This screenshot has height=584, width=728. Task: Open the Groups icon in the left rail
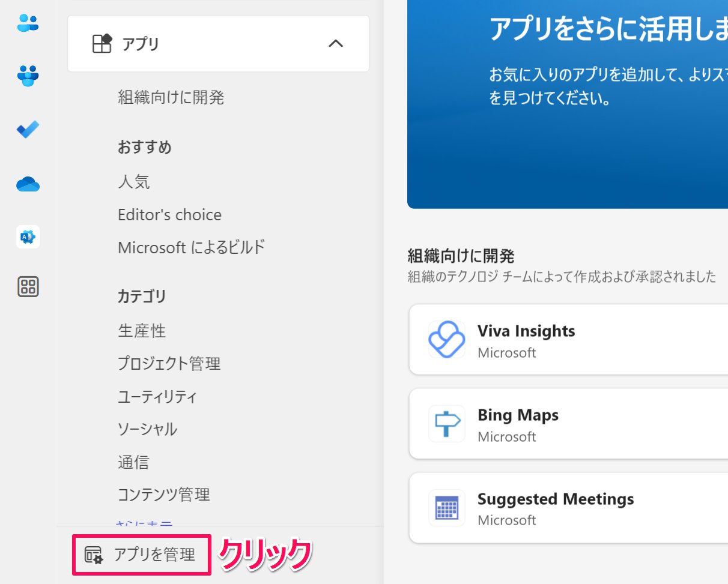[x=28, y=76]
